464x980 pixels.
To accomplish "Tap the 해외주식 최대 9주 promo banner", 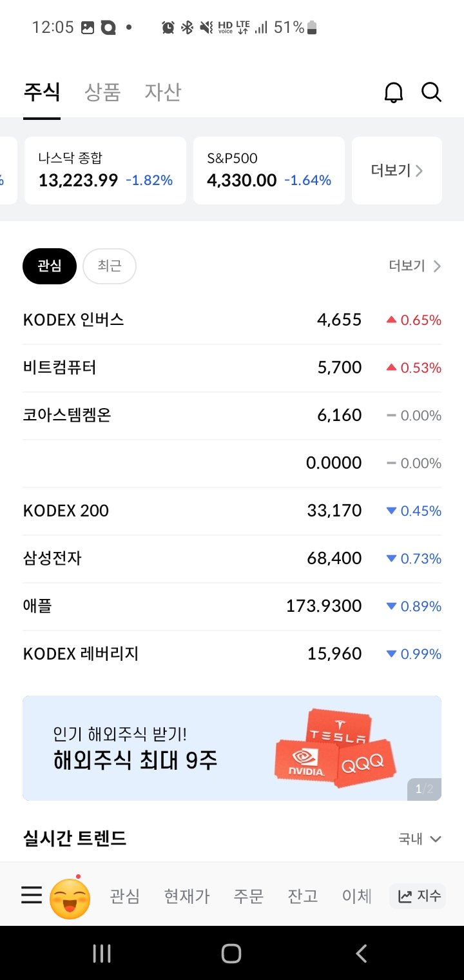I will [232, 748].
